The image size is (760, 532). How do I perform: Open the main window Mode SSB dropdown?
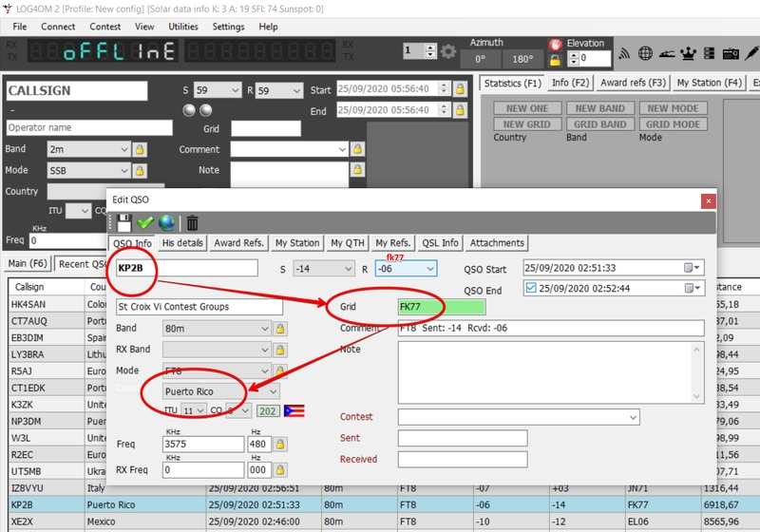(124, 171)
